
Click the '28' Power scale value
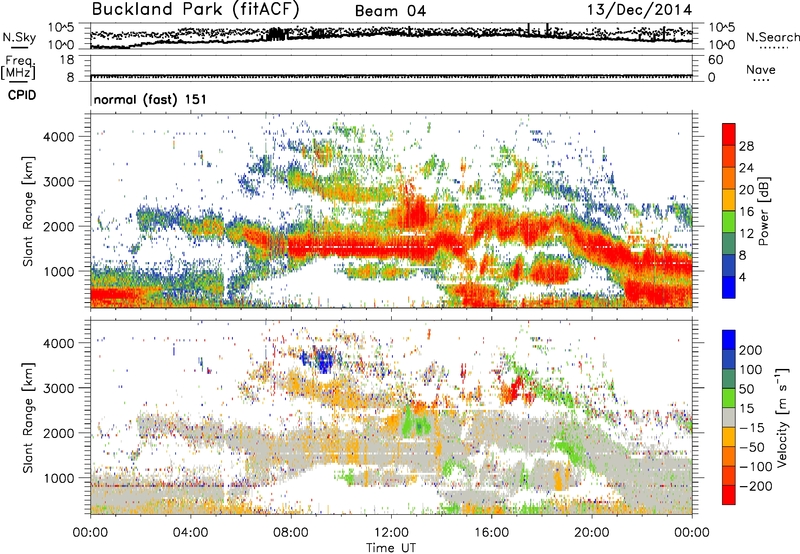tap(746, 146)
